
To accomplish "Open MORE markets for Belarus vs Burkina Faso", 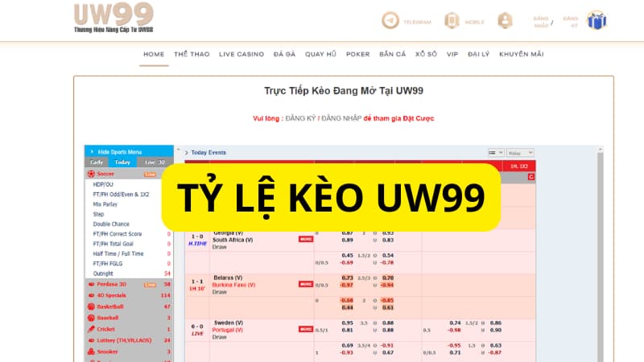I will point(306,284).
